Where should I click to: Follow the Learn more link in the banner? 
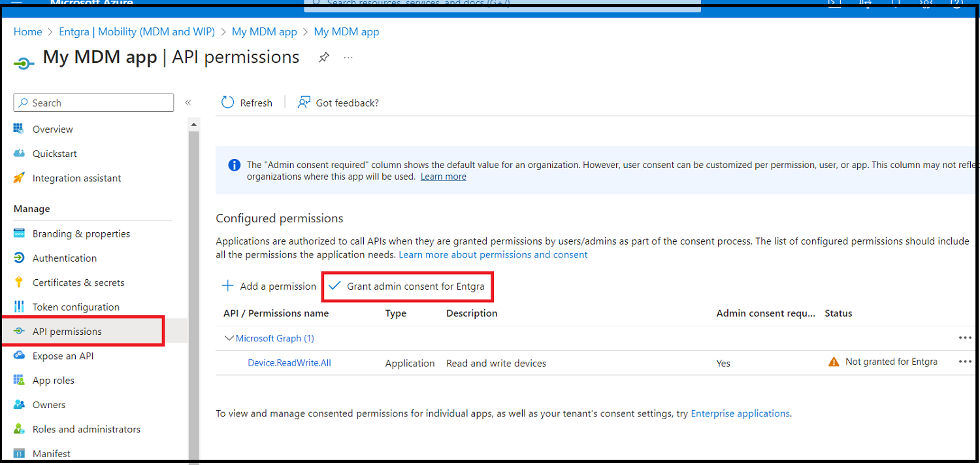[x=444, y=177]
